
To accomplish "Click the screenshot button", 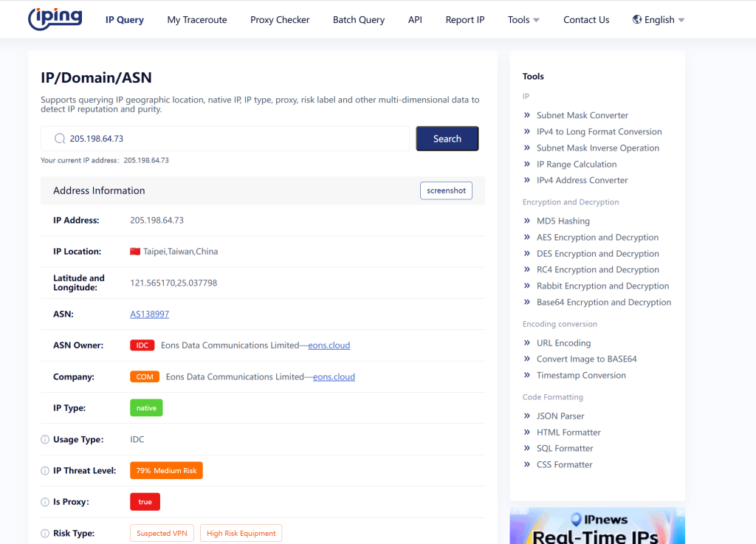I will [x=446, y=190].
